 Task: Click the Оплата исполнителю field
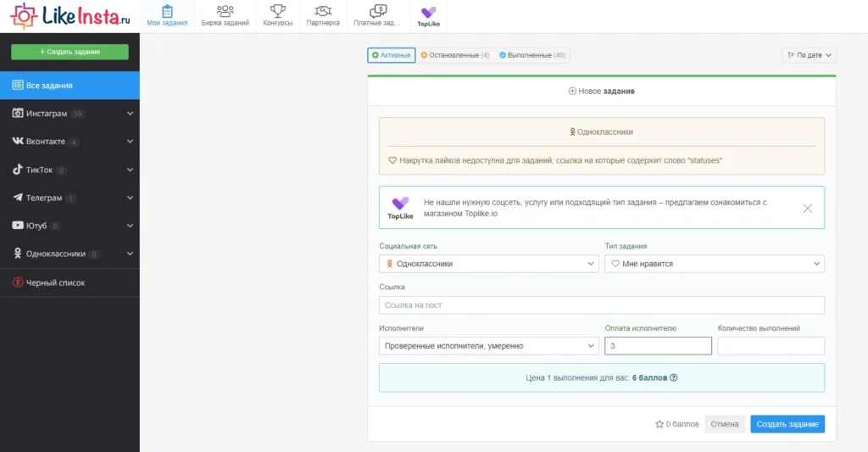[x=658, y=346]
